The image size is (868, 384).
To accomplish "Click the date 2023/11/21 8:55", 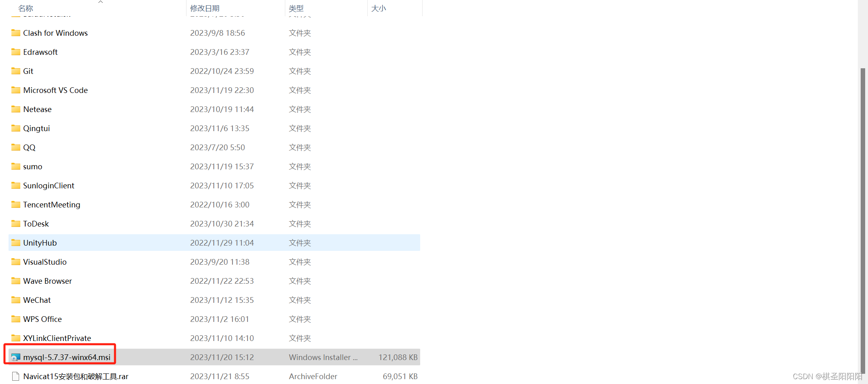I will tap(219, 376).
